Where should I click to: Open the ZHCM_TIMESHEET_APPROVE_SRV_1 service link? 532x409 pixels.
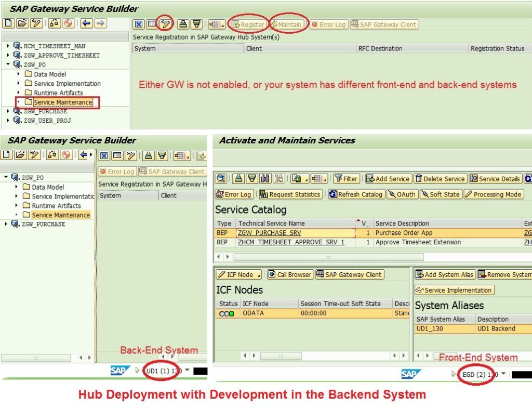tap(291, 242)
